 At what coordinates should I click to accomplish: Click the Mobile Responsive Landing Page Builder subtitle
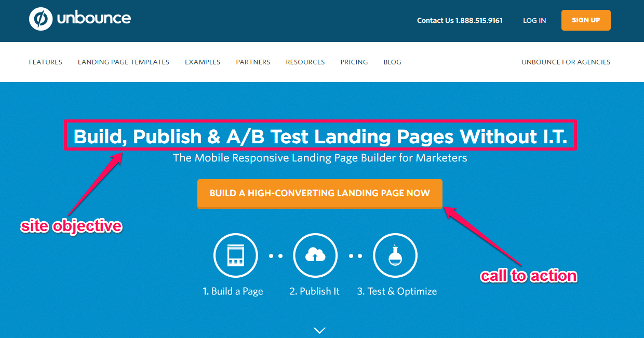(x=320, y=158)
